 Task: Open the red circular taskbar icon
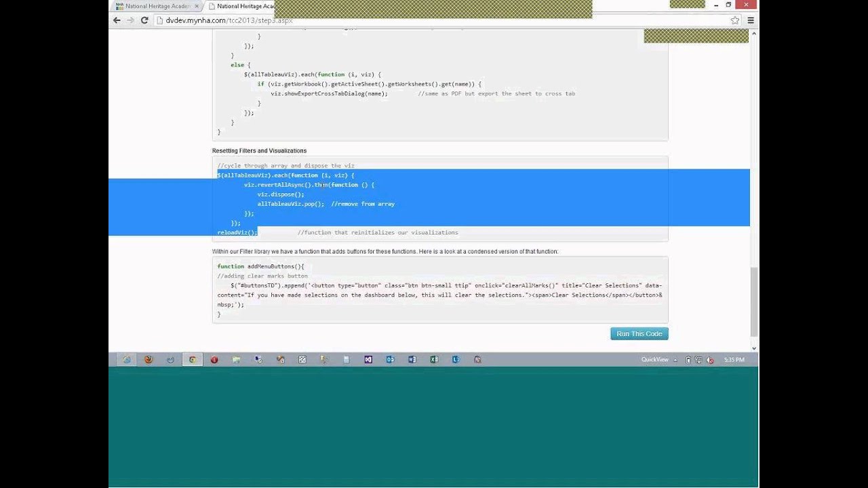coord(214,359)
